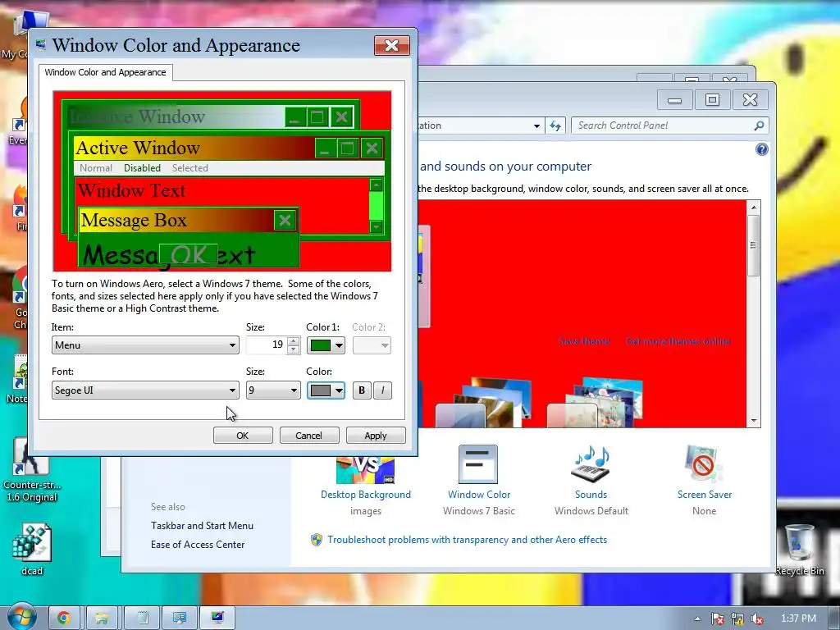Viewport: 840px width, 630px height.
Task: Select the Characters theme thumbnail
Action: pyautogui.click(x=595, y=403)
